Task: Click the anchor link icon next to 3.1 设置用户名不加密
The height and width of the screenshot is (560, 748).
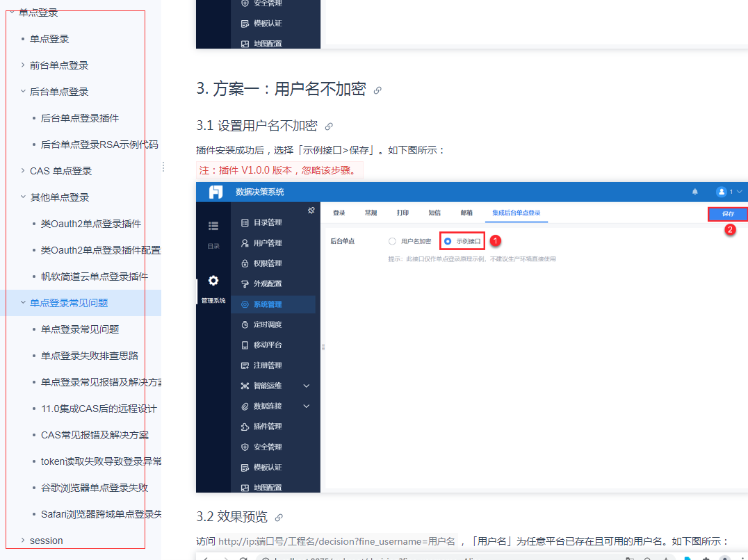Action: pyautogui.click(x=329, y=126)
